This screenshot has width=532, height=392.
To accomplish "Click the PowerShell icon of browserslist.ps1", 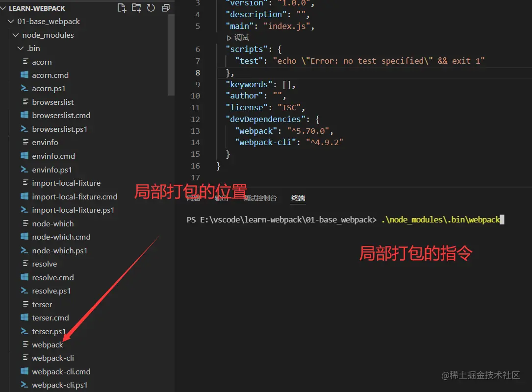I will click(x=25, y=129).
